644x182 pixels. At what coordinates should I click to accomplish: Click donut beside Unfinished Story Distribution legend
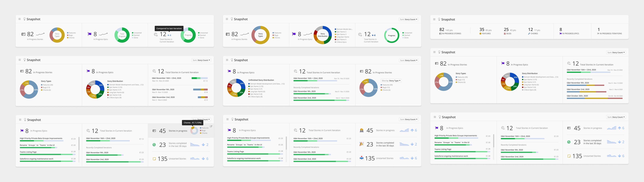point(236,88)
